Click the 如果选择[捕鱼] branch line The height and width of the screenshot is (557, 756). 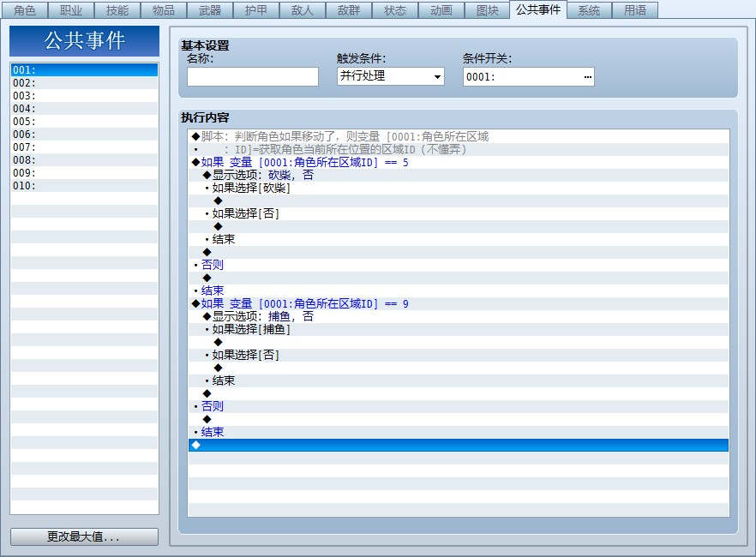coord(458,329)
